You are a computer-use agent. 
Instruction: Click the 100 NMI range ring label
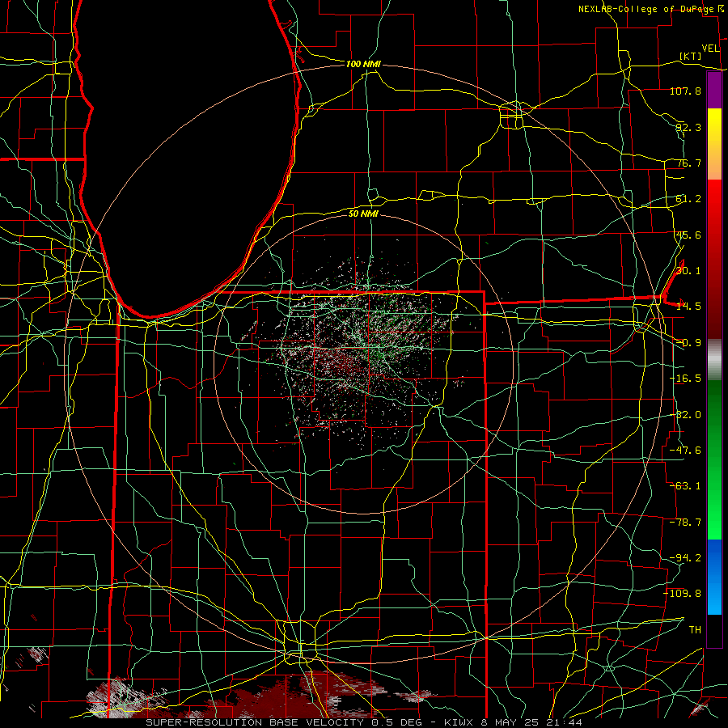363,64
